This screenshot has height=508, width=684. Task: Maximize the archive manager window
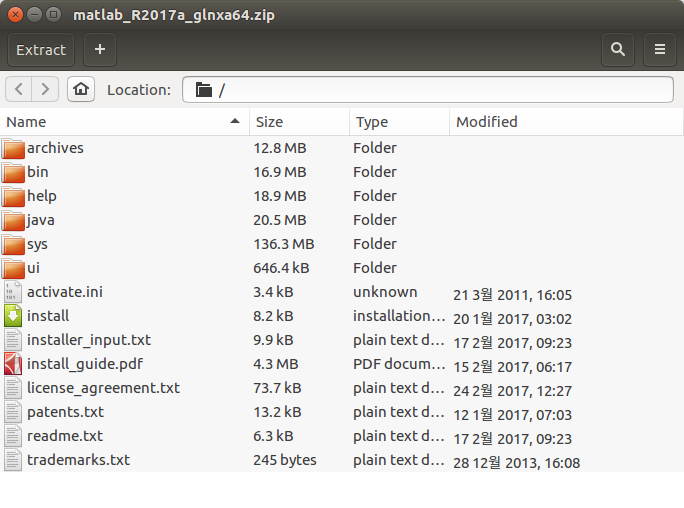tap(54, 15)
